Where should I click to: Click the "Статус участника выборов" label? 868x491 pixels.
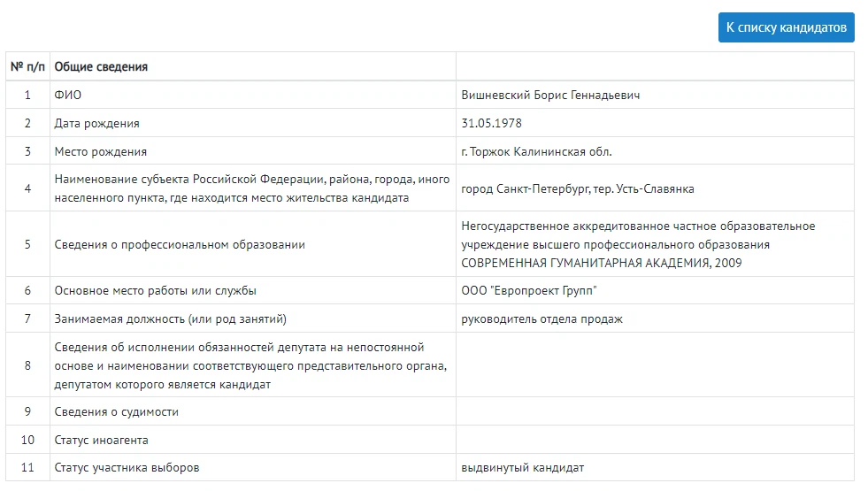126,468
